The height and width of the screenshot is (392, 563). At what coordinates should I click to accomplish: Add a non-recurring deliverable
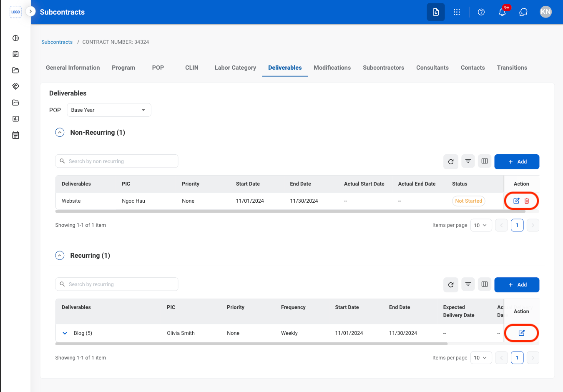click(x=517, y=162)
